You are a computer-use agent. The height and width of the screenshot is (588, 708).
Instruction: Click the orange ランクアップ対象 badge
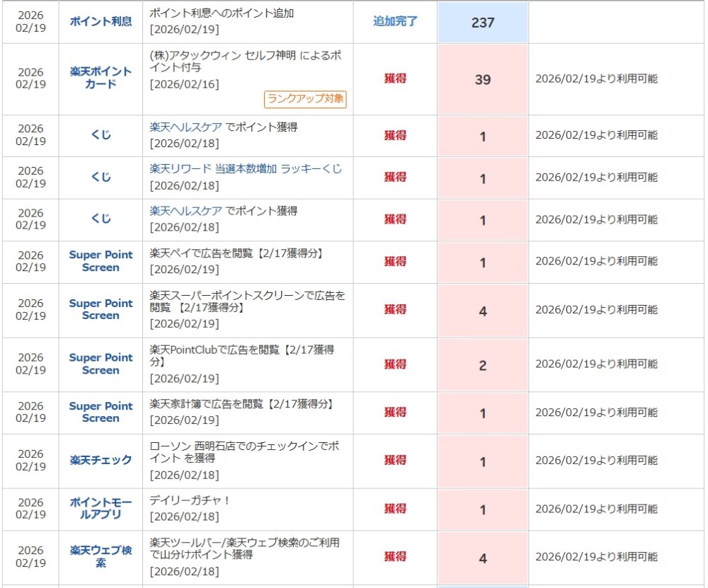coord(305,99)
